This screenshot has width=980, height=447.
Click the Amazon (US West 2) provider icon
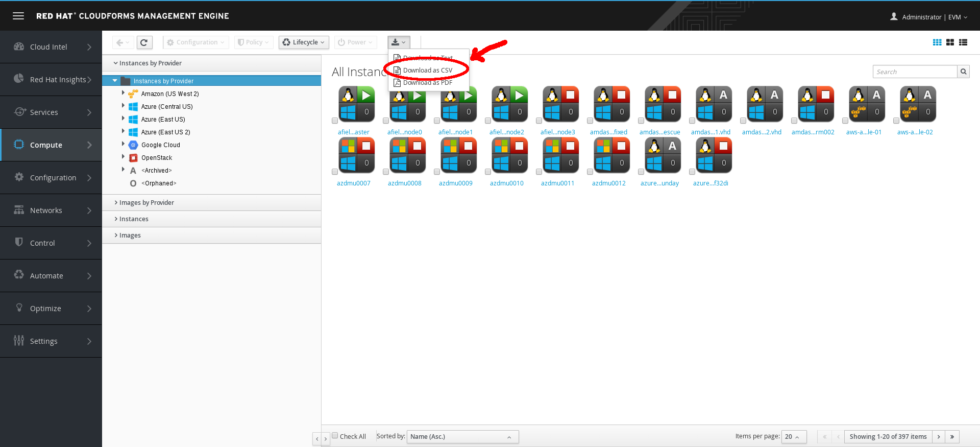point(133,93)
